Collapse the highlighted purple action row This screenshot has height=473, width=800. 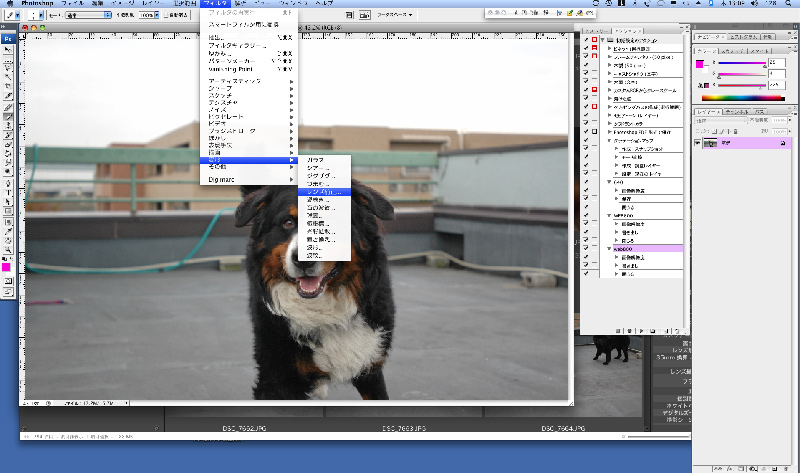tap(610, 249)
